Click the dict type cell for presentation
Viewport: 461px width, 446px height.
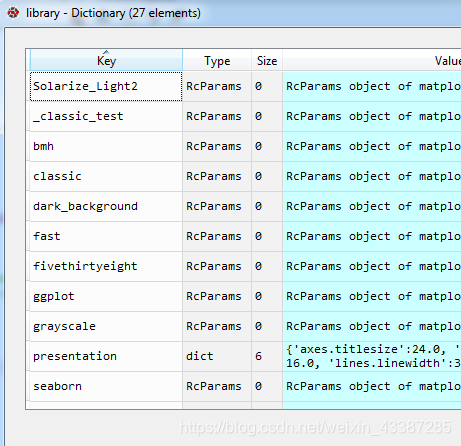217,356
